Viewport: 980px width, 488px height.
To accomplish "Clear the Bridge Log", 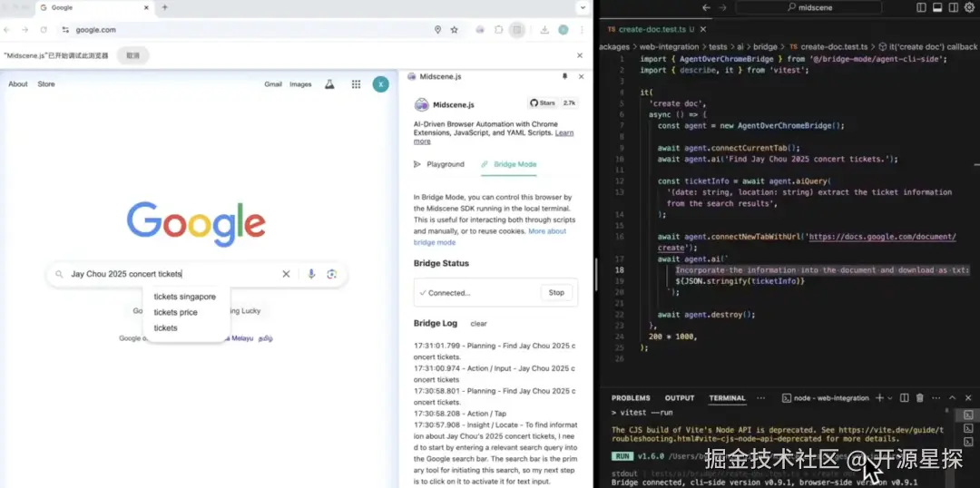I will [x=479, y=324].
